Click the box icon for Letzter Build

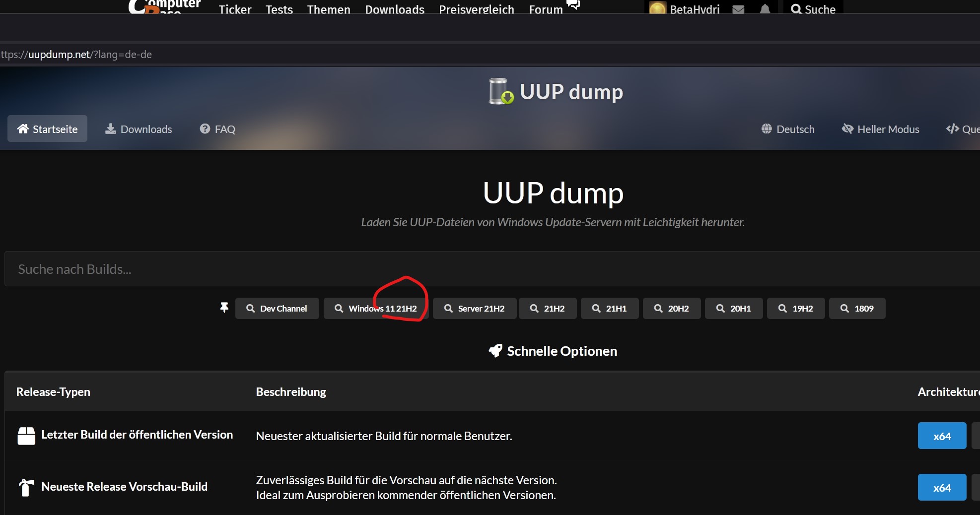pyautogui.click(x=26, y=436)
